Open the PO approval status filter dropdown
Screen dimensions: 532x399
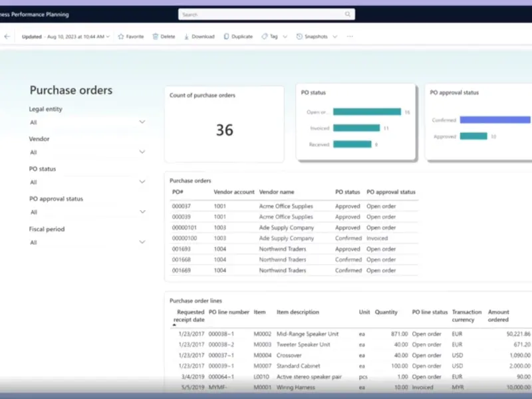[x=142, y=212]
